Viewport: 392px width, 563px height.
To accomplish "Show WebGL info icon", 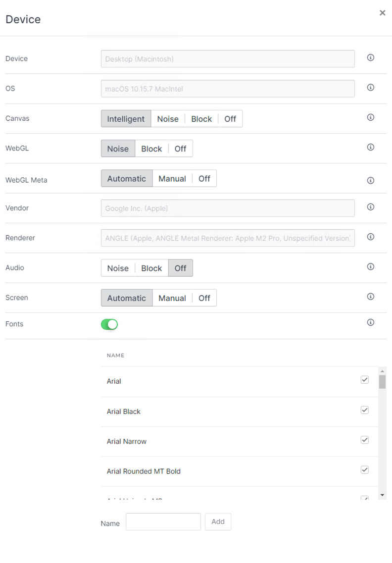I will [x=370, y=147].
